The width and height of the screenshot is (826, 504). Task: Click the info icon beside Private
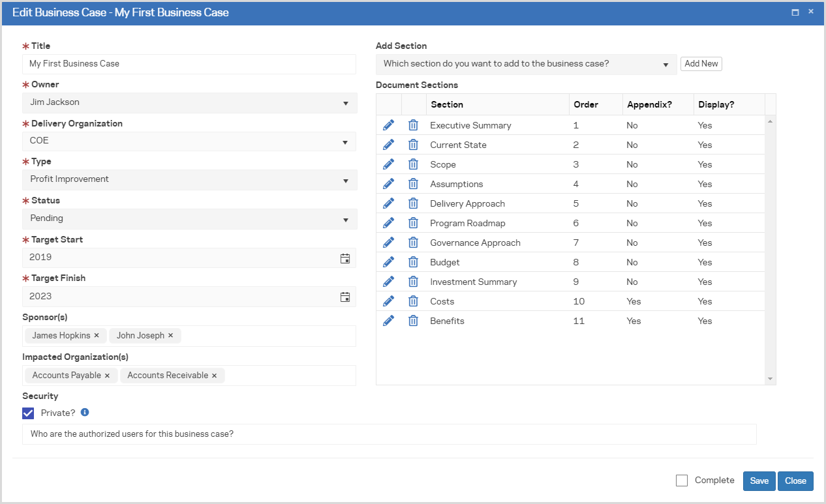click(x=85, y=412)
